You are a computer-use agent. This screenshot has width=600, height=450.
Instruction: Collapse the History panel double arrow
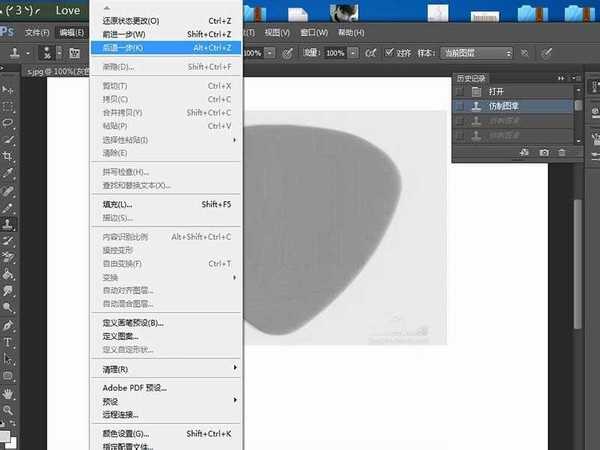(x=561, y=78)
